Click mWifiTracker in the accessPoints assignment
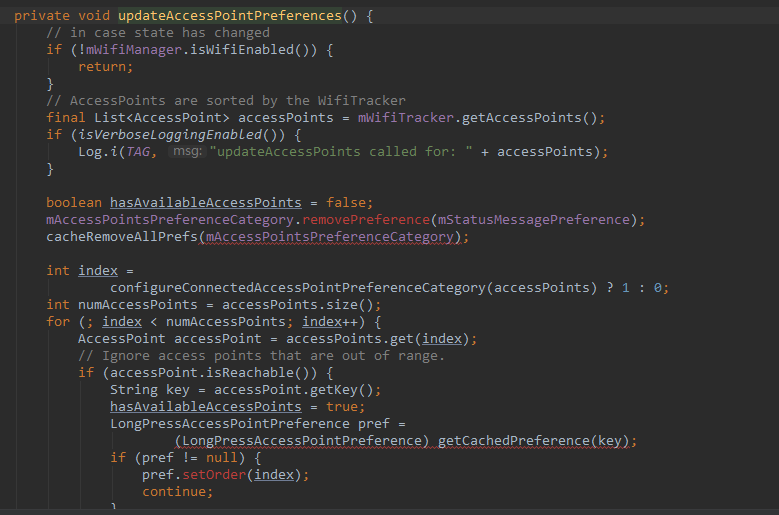 406,118
